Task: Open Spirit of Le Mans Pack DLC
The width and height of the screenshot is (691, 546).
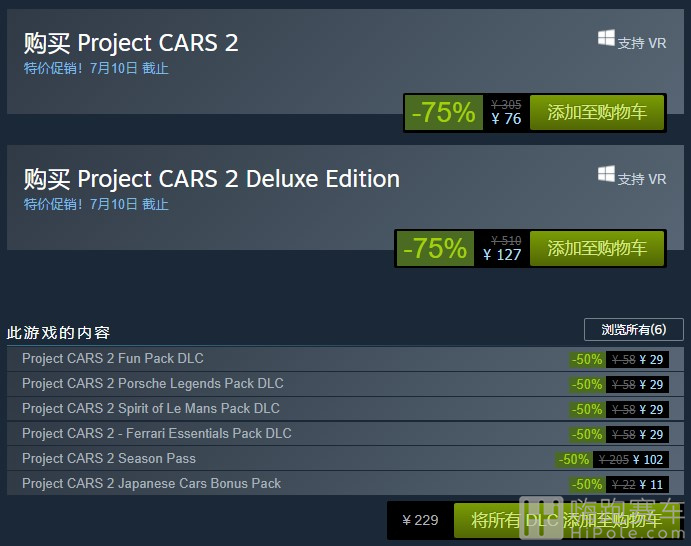Action: tap(151, 409)
